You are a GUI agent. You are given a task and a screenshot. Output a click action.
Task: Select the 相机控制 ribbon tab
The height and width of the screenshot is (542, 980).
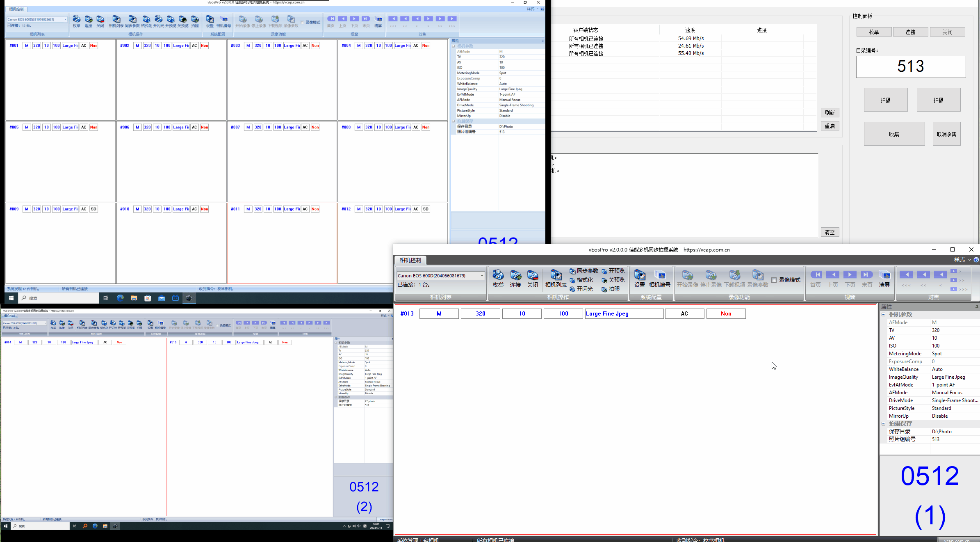(x=410, y=260)
